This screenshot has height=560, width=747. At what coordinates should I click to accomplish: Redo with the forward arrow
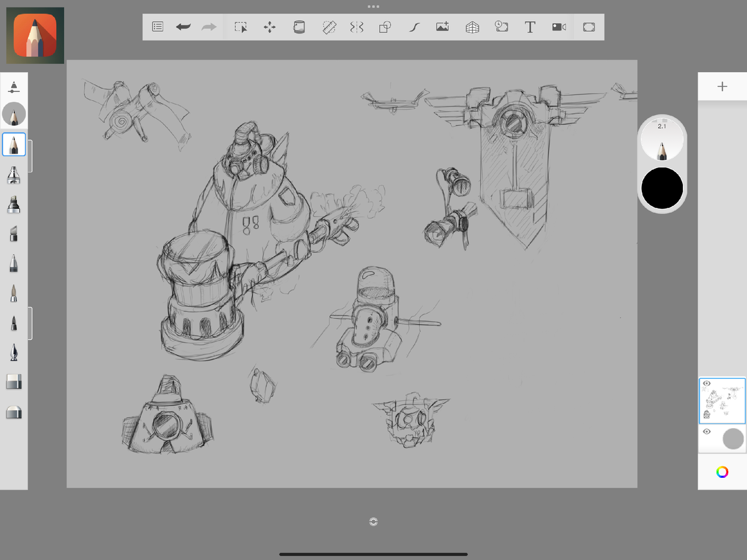point(209,27)
